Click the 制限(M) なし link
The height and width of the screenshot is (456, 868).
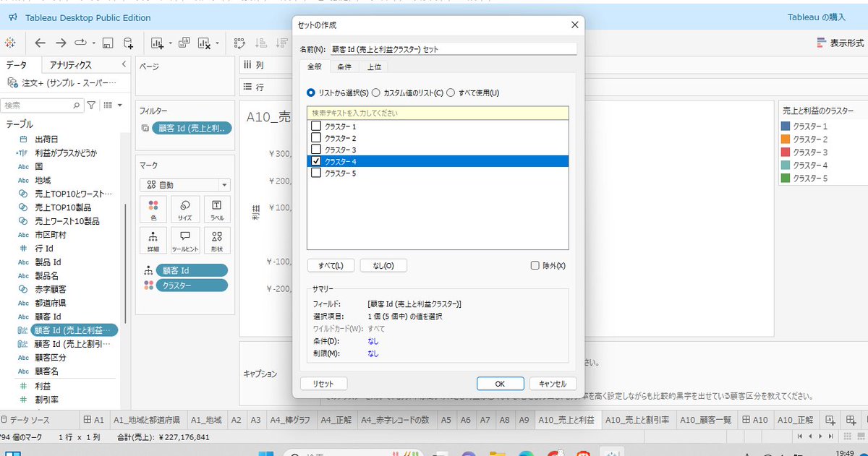[373, 353]
